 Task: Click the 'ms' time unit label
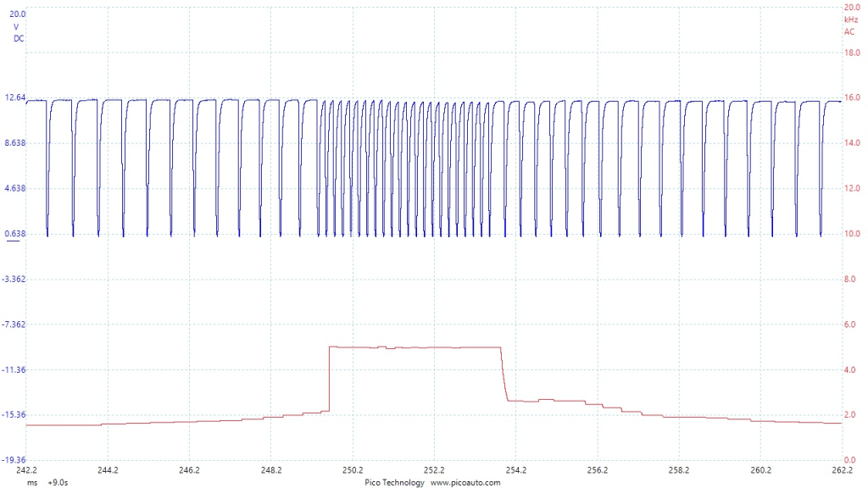(31, 482)
